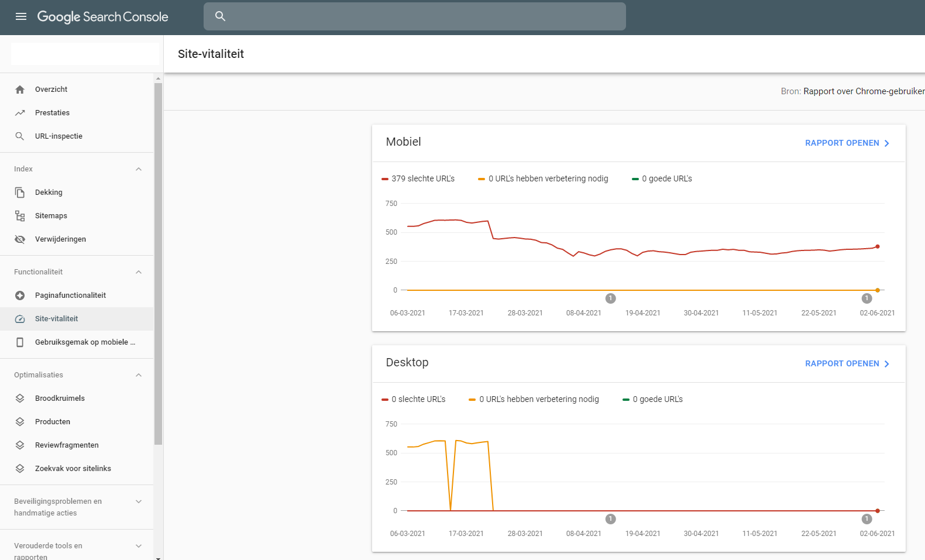Open the hamburger main menu

[x=21, y=16]
